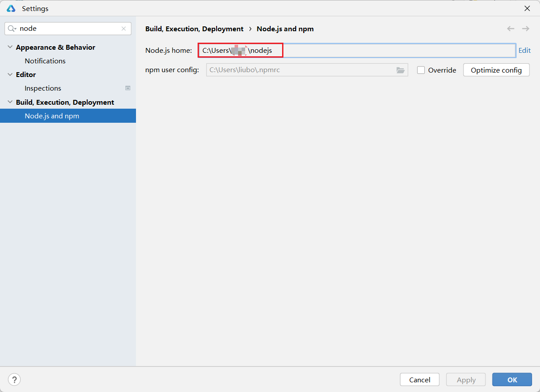Screen dimensions: 540x392
Task: Click Build, Execution, Deployment breadcrumb
Action: coord(194,29)
